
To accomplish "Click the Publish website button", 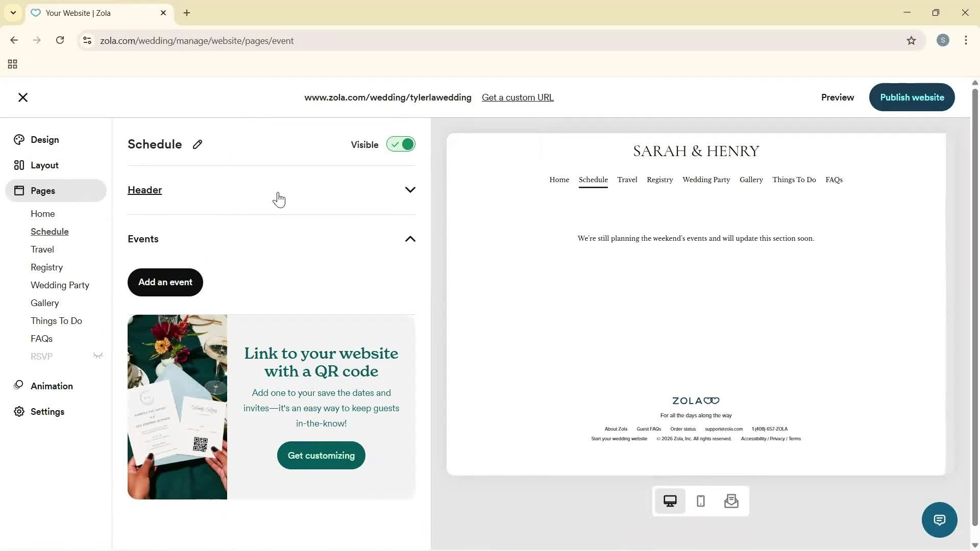I will click(912, 97).
